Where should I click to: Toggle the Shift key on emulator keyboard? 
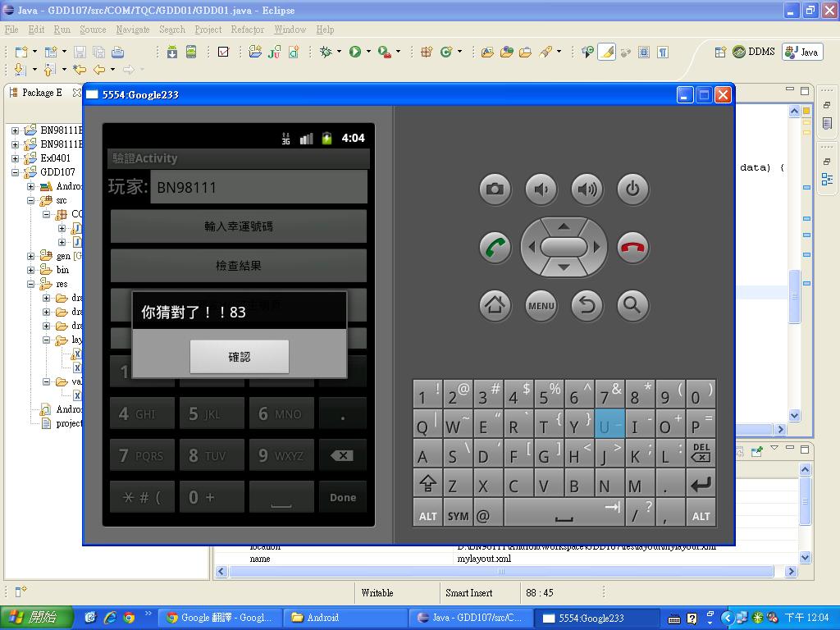pos(427,484)
